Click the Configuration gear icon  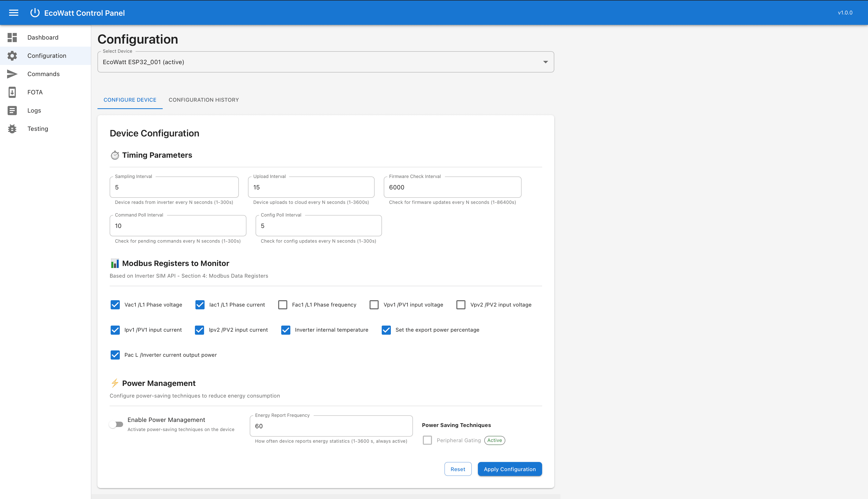(x=12, y=56)
